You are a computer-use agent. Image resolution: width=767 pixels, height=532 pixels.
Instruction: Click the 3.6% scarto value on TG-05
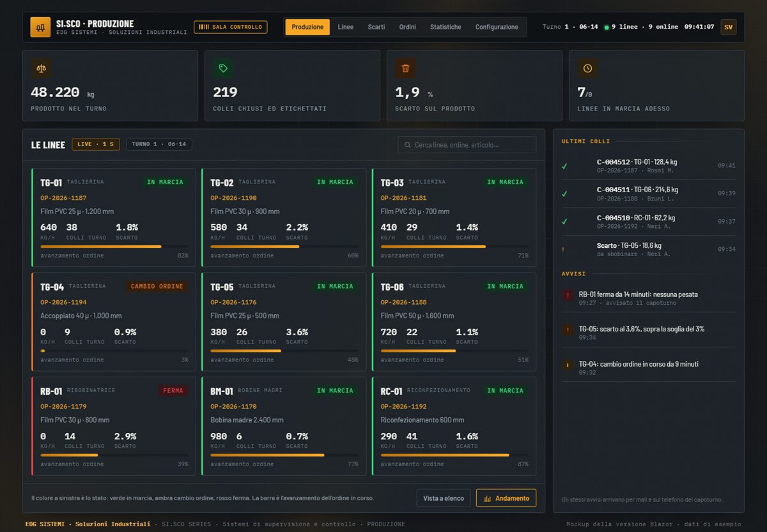tap(297, 332)
